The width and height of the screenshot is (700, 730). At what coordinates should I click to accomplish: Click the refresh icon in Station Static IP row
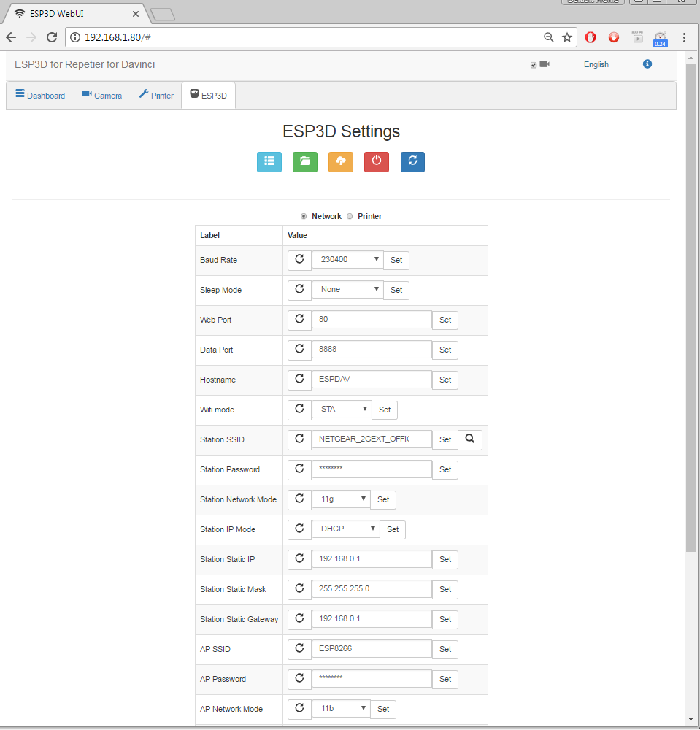pos(299,558)
